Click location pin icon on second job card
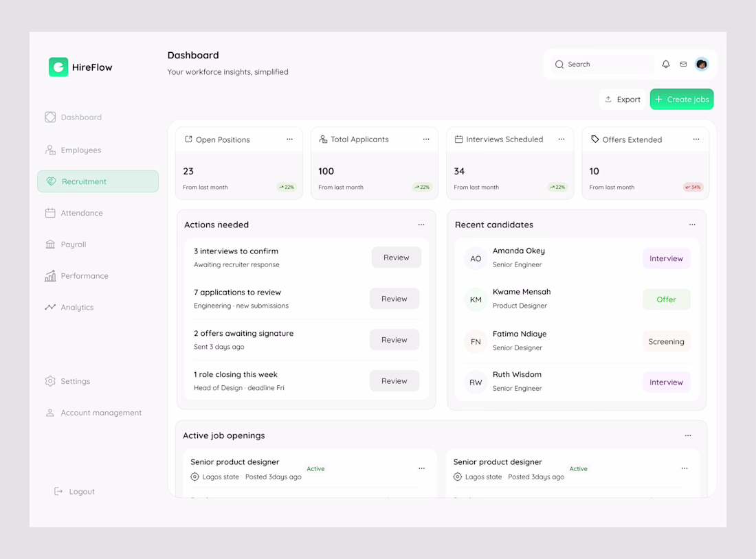Screen dimensions: 756x559 coord(457,477)
